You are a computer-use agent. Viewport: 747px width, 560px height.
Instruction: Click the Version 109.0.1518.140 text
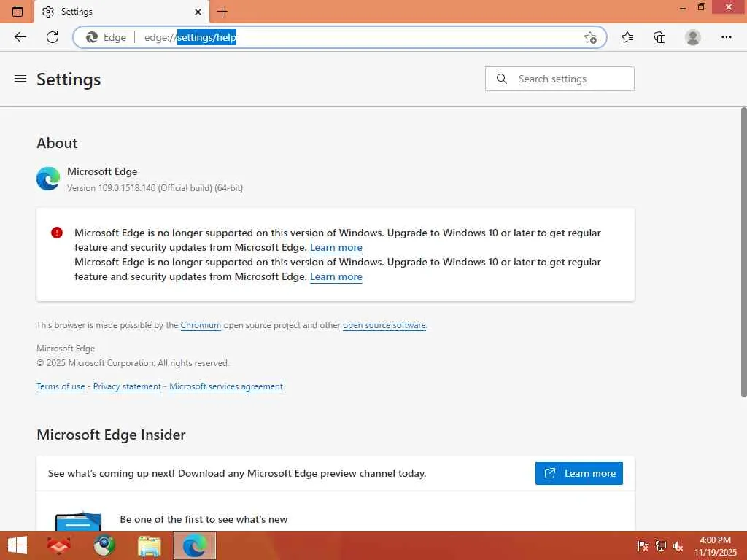click(x=155, y=188)
